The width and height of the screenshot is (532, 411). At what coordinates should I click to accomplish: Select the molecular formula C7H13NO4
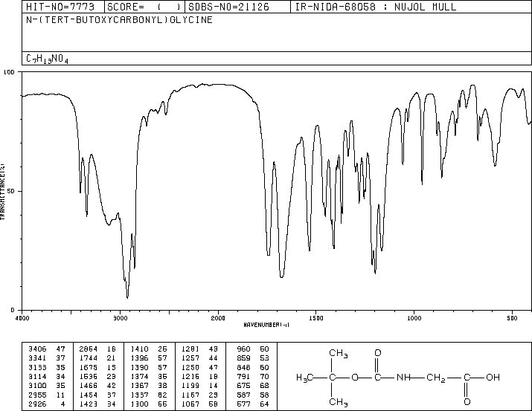[47, 59]
